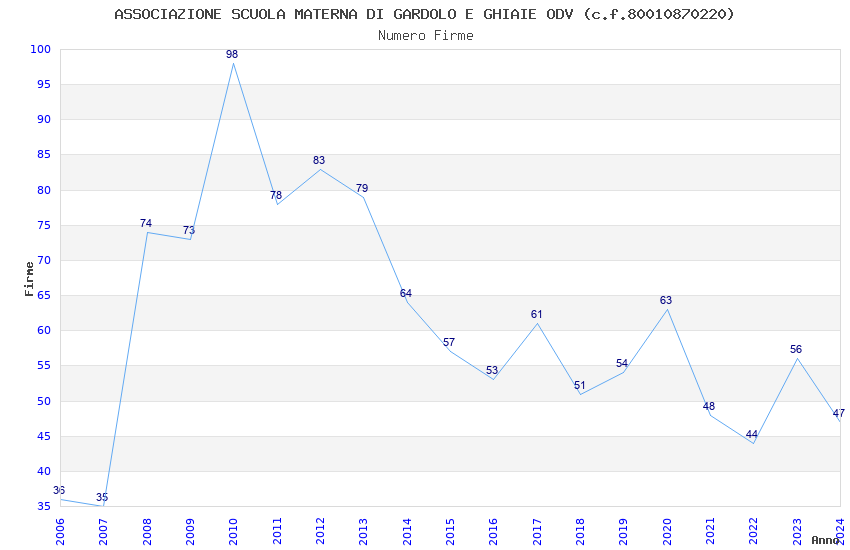Select the data point labeled 63

666,300
